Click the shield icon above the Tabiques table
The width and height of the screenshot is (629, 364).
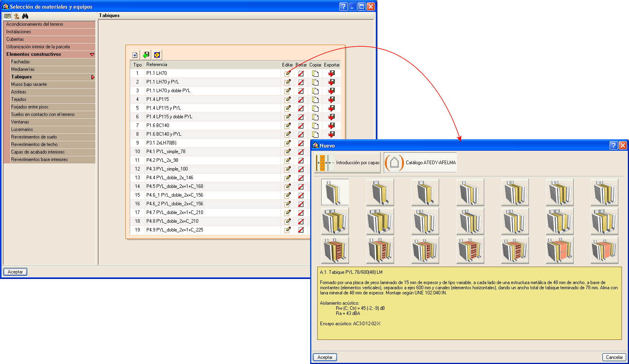pos(157,55)
